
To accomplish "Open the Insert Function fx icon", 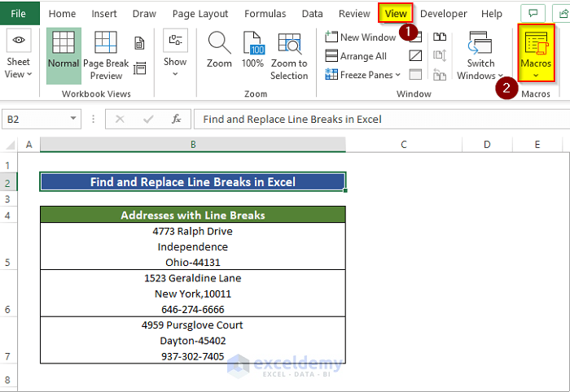I will pos(177,119).
